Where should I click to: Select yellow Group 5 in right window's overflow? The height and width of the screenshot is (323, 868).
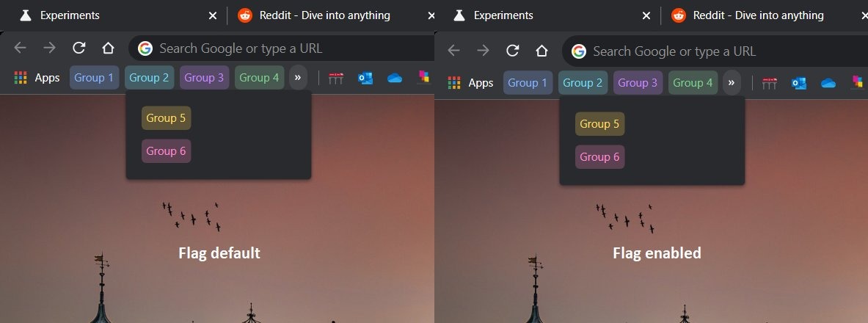[599, 123]
